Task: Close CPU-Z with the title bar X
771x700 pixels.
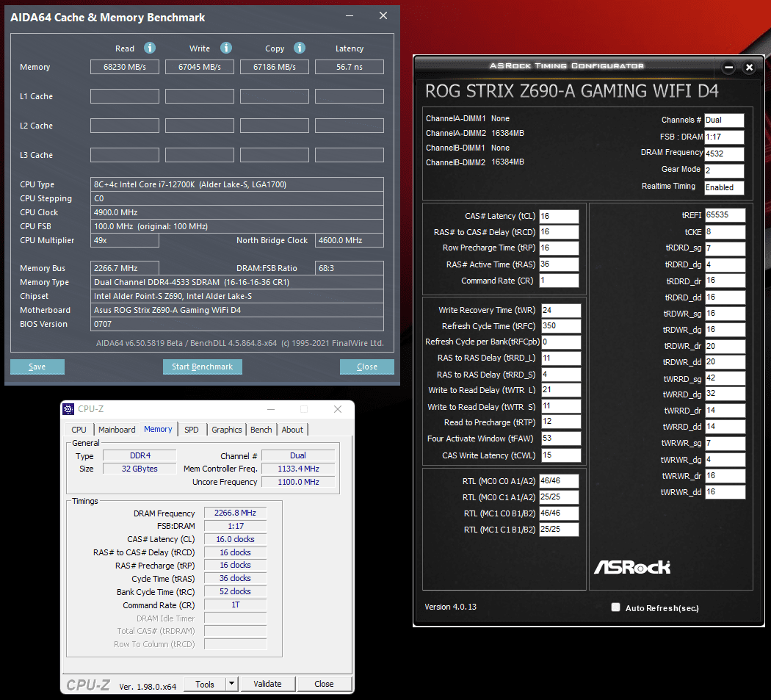Action: pyautogui.click(x=338, y=409)
